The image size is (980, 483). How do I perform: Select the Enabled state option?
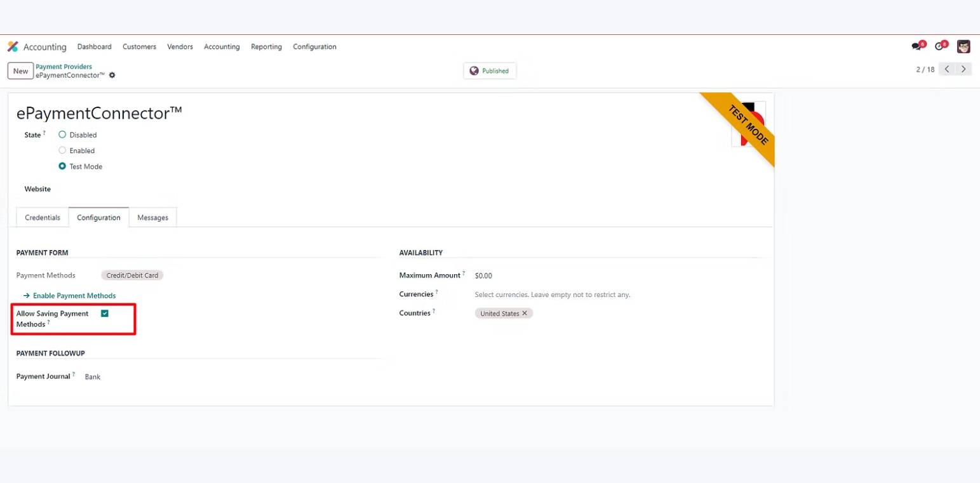[62, 150]
